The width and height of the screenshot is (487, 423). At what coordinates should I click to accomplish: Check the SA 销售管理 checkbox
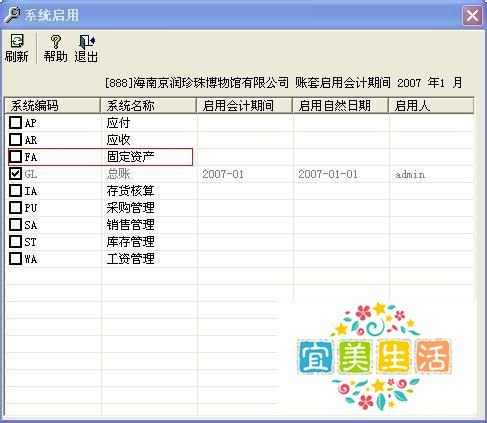(15, 225)
